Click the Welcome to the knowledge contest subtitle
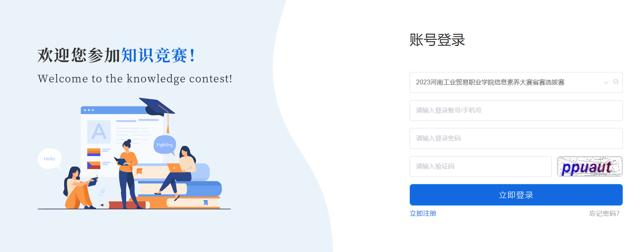The width and height of the screenshot is (644, 252). pyautogui.click(x=135, y=79)
